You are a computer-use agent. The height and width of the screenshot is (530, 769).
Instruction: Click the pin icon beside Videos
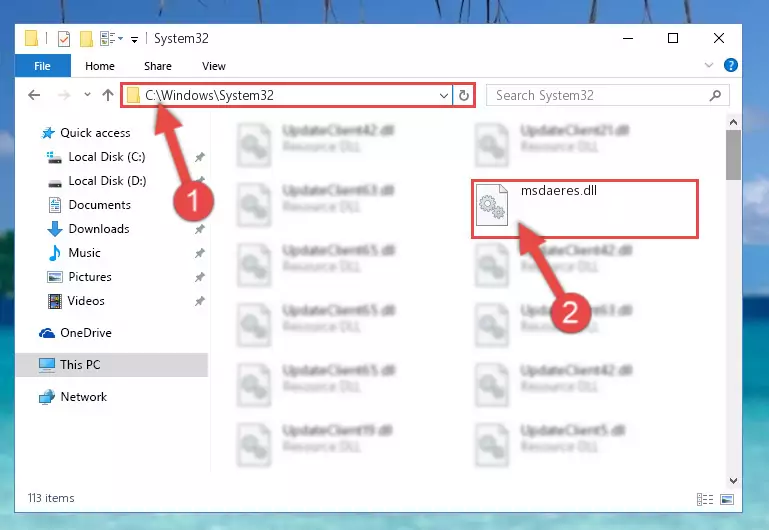[200, 301]
